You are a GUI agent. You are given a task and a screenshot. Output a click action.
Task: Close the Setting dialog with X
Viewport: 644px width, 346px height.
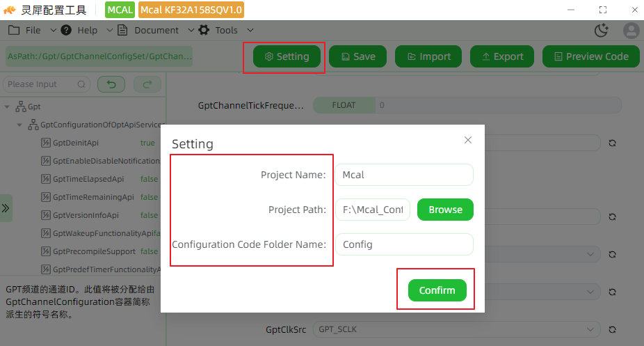[468, 140]
